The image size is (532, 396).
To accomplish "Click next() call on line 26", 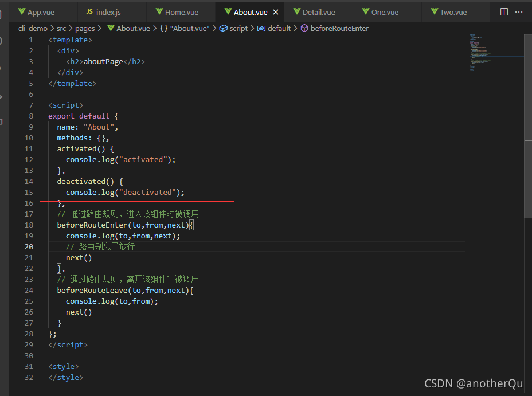I will pyautogui.click(x=79, y=312).
